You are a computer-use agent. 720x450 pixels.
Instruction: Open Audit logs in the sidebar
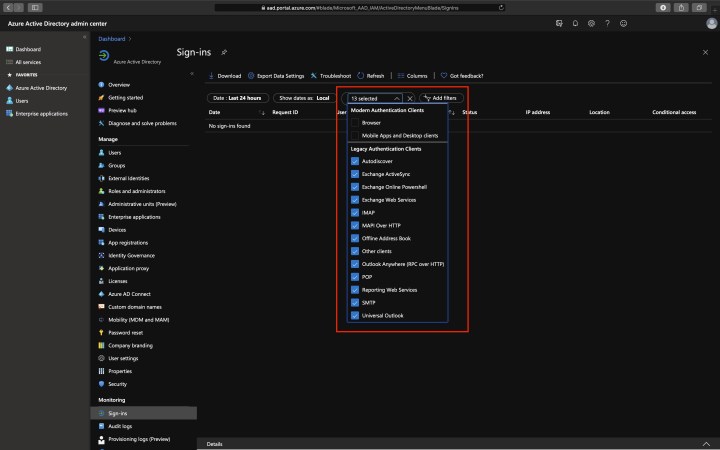(119, 425)
